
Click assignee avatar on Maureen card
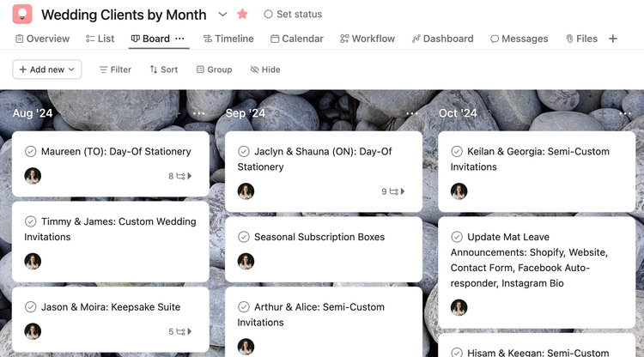pos(33,176)
